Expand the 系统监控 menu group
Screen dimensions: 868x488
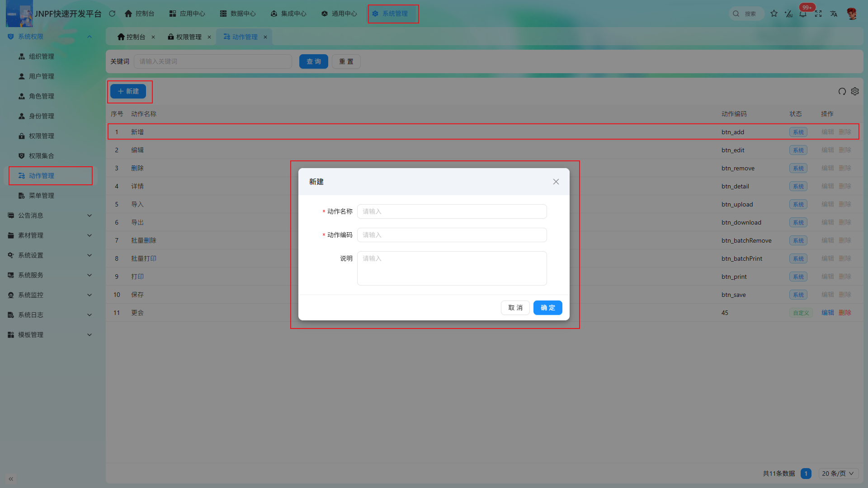pos(51,295)
